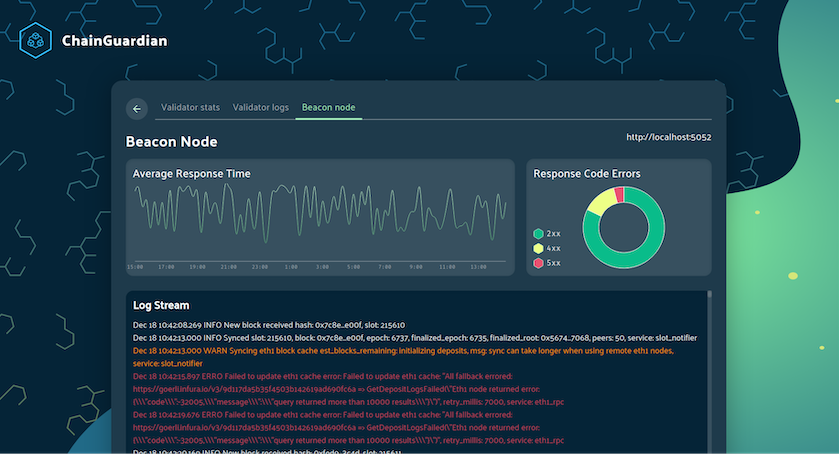839x454 pixels.
Task: Click the green 2xx legend hexagon
Action: [x=538, y=233]
